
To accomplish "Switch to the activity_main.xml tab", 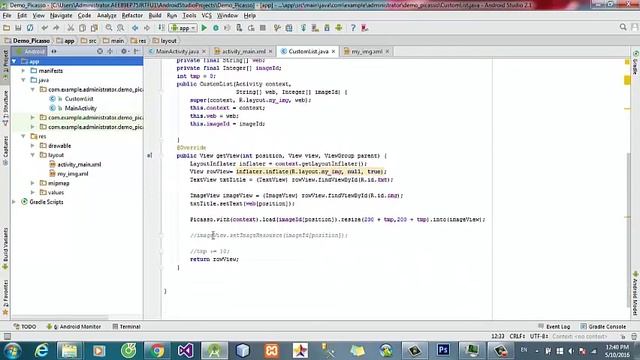I will coord(243,51).
